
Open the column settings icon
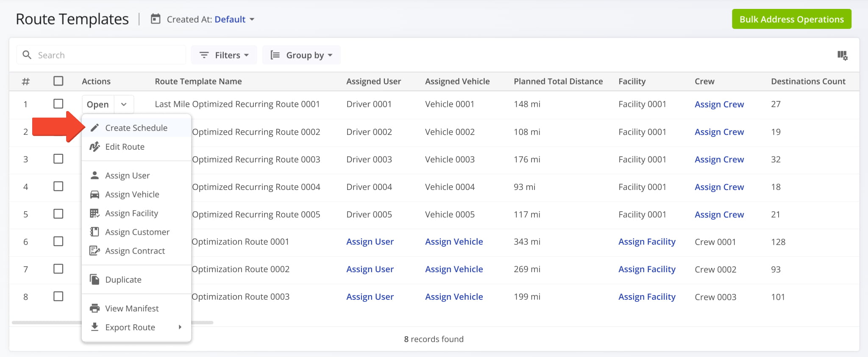coord(842,55)
